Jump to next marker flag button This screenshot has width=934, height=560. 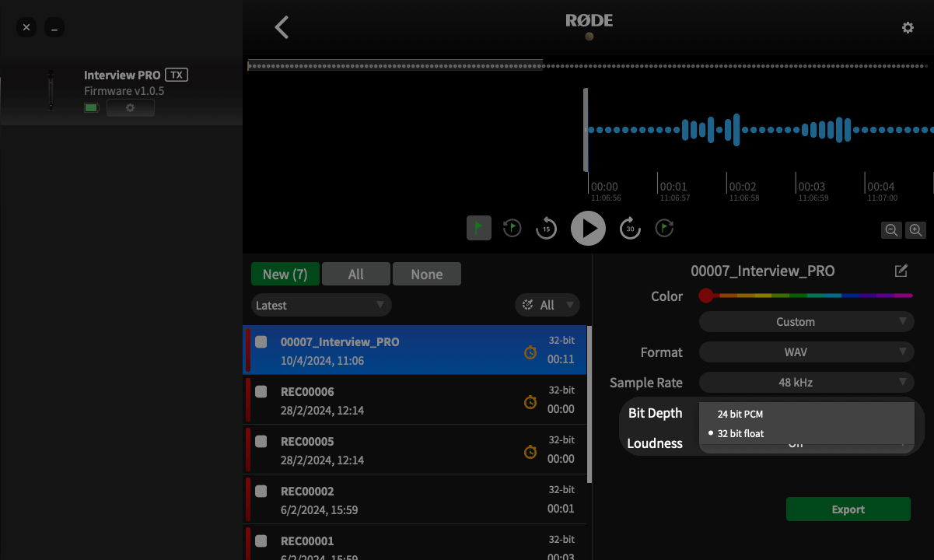[664, 228]
